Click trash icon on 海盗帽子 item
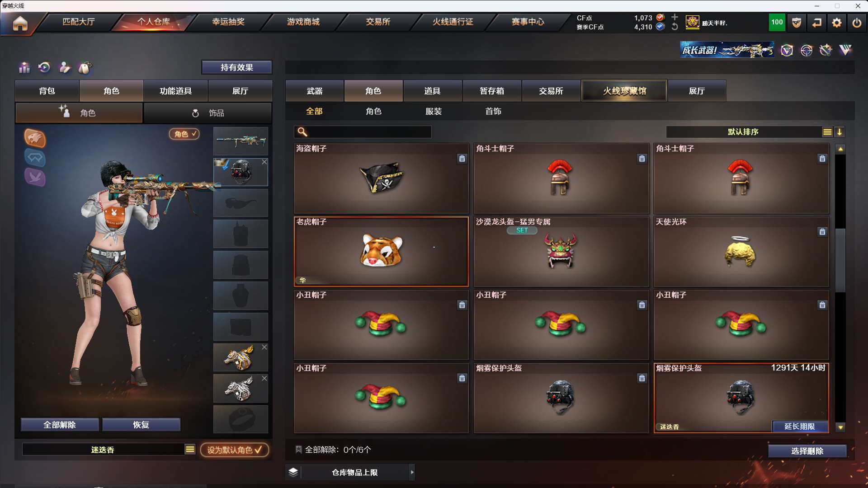The width and height of the screenshot is (868, 488). 462,159
